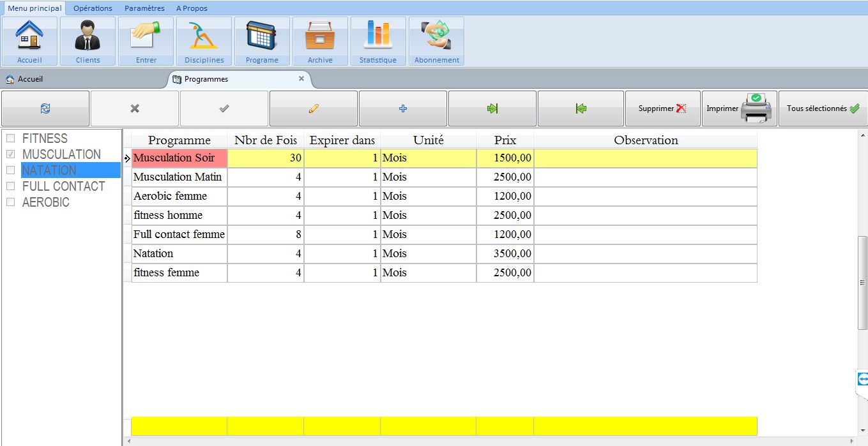Click the blue plus add button
The height and width of the screenshot is (446, 868).
[x=403, y=108]
